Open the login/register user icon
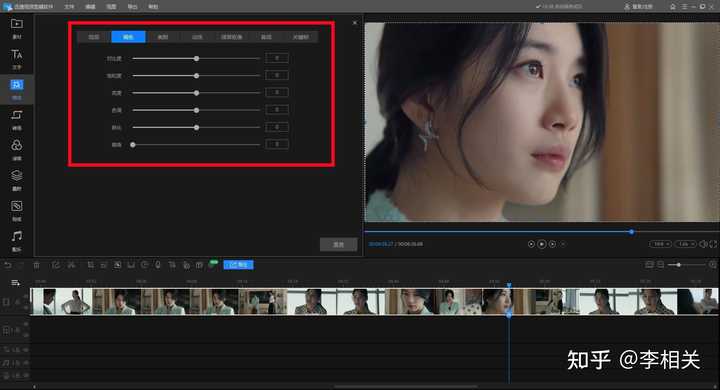This screenshot has height=390, width=720. coord(638,6)
